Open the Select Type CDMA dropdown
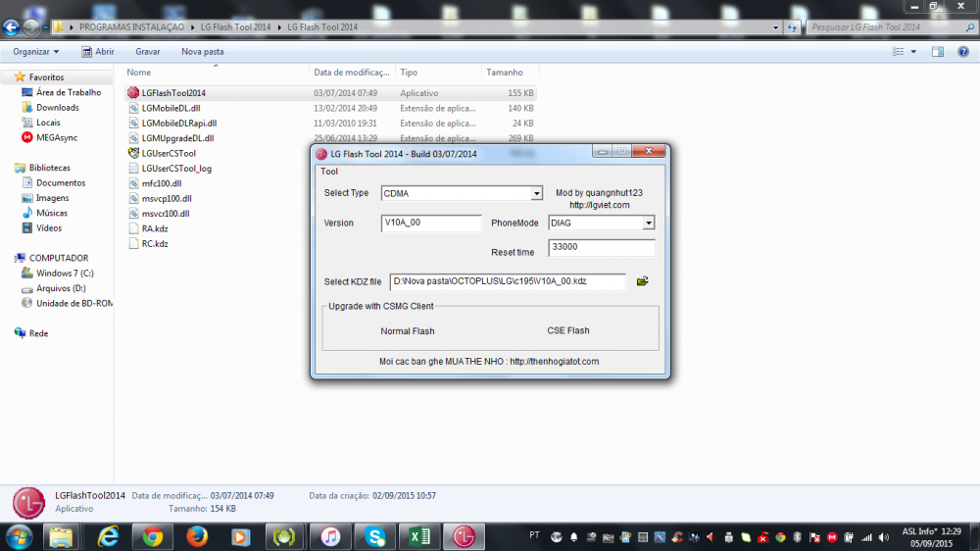The width and height of the screenshot is (980, 551). [536, 193]
